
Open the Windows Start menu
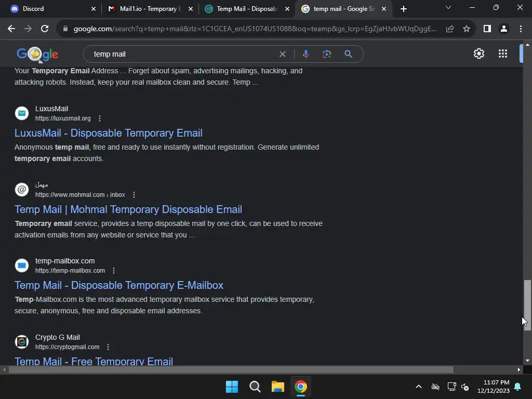[232, 387]
